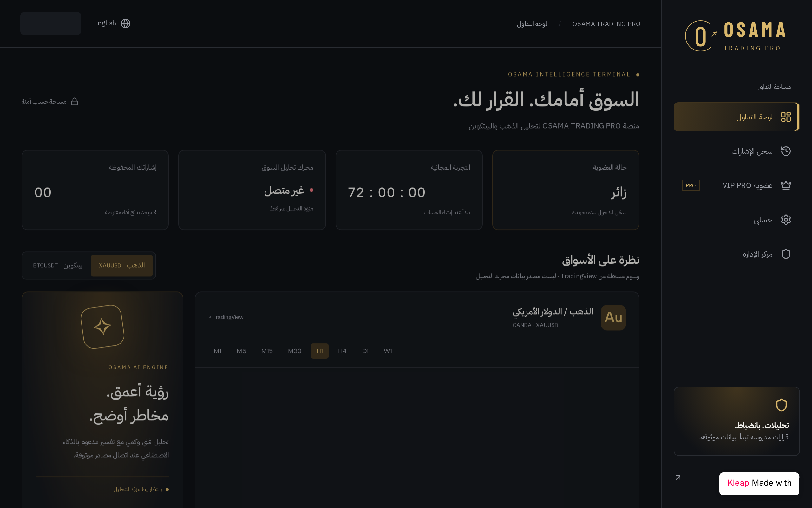This screenshot has width=812, height=508.
Task: Click the إشاراتك المحفوظة card
Action: click(x=95, y=190)
